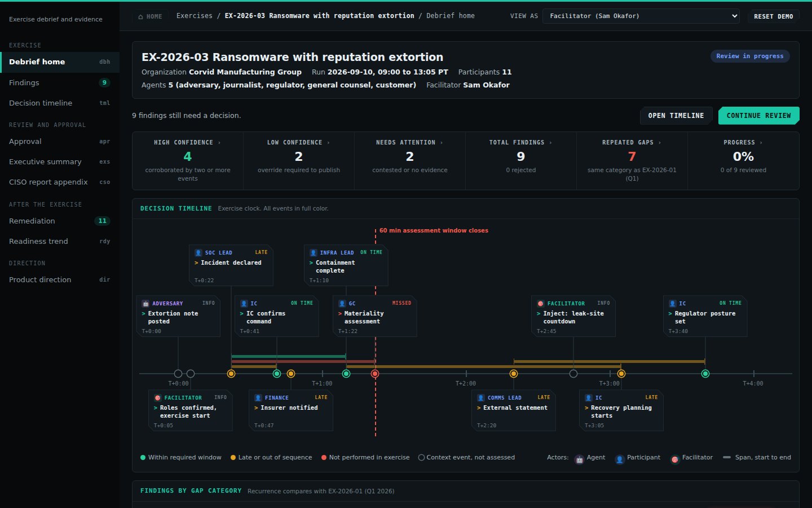Click the participant icon on Infra Lead card
812x508 pixels.
click(x=314, y=253)
